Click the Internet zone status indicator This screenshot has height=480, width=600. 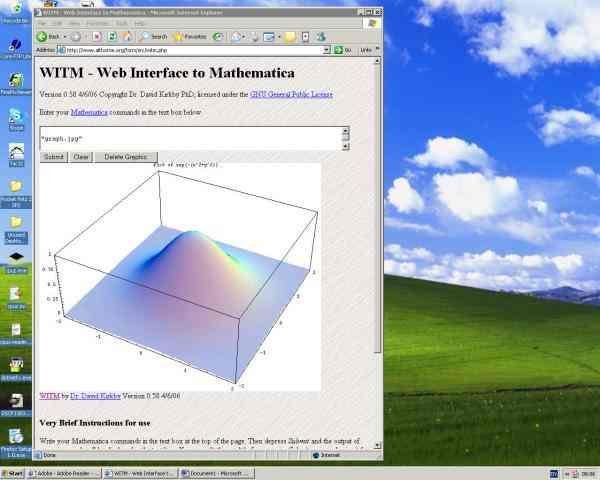coord(327,455)
